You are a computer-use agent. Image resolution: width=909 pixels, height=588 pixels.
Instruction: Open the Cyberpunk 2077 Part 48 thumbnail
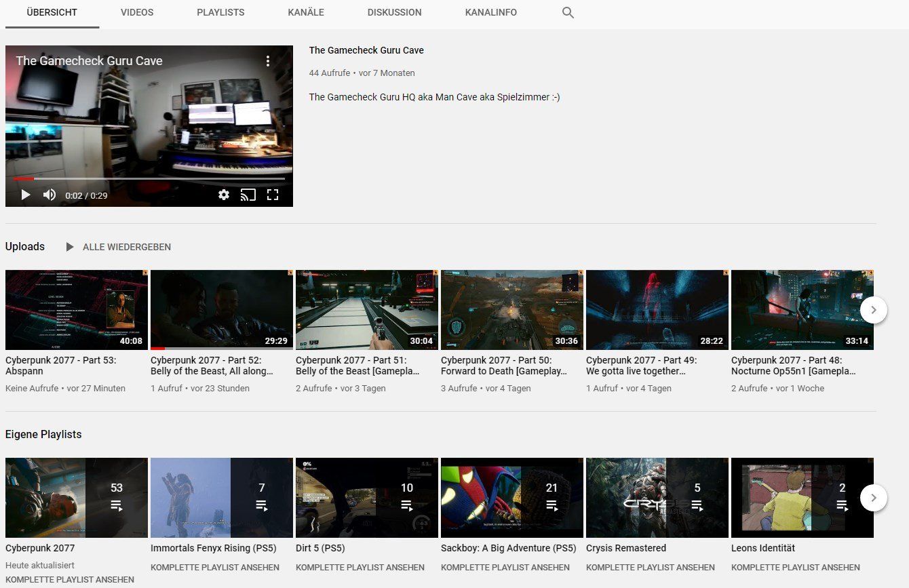pos(802,310)
